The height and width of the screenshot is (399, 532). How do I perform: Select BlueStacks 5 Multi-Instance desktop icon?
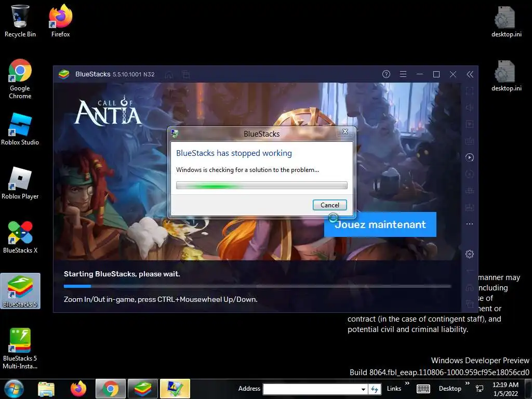point(20,349)
